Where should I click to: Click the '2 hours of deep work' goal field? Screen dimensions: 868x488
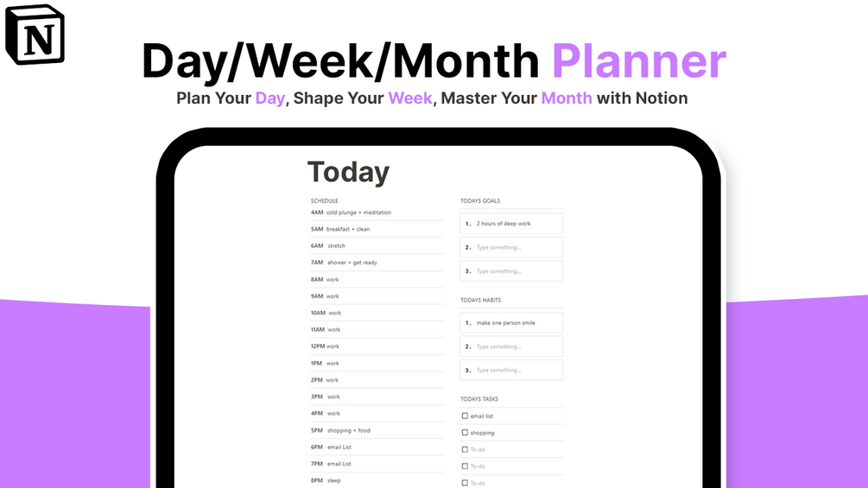511,224
